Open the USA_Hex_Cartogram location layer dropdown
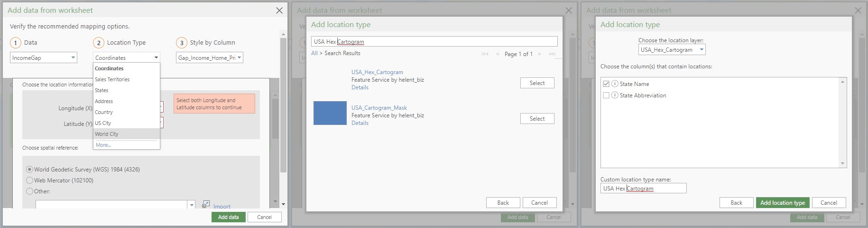Viewport: 868px width, 228px height. [702, 49]
